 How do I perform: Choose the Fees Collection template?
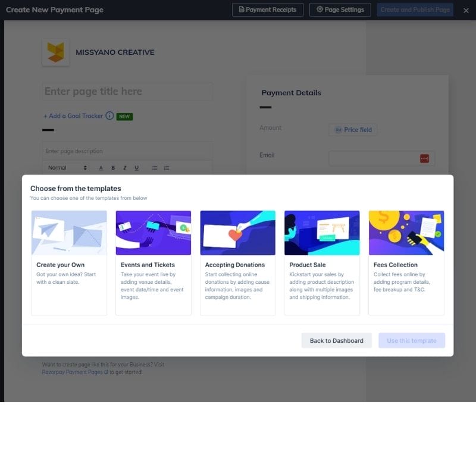point(406,262)
